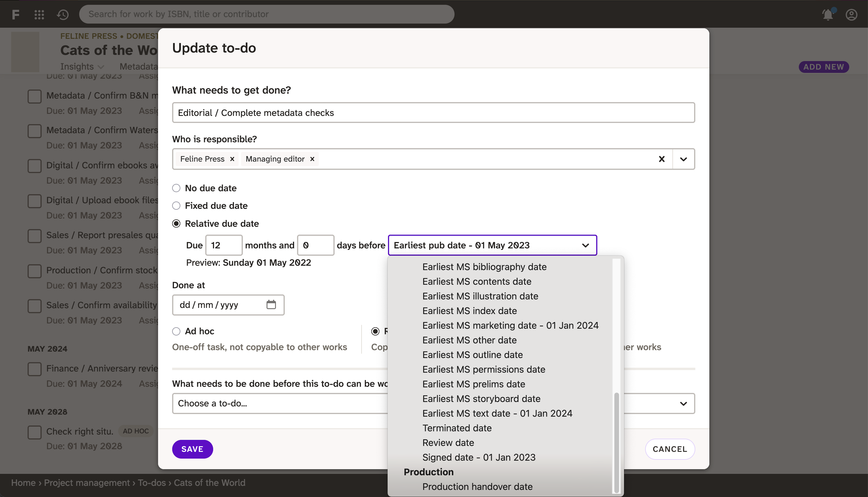Screen dimensions: 868x497
Task: Select Earliest MS marketing date option
Action: [510, 325]
